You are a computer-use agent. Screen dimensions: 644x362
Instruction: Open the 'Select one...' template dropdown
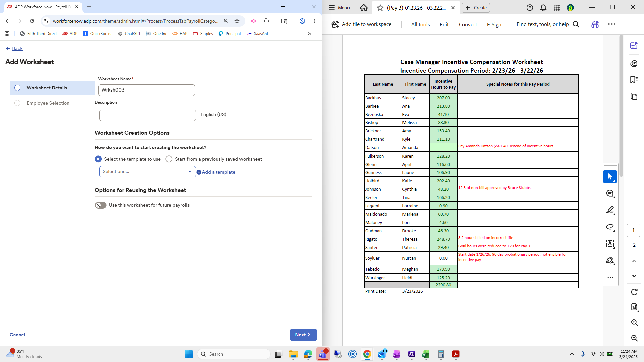tap(147, 172)
